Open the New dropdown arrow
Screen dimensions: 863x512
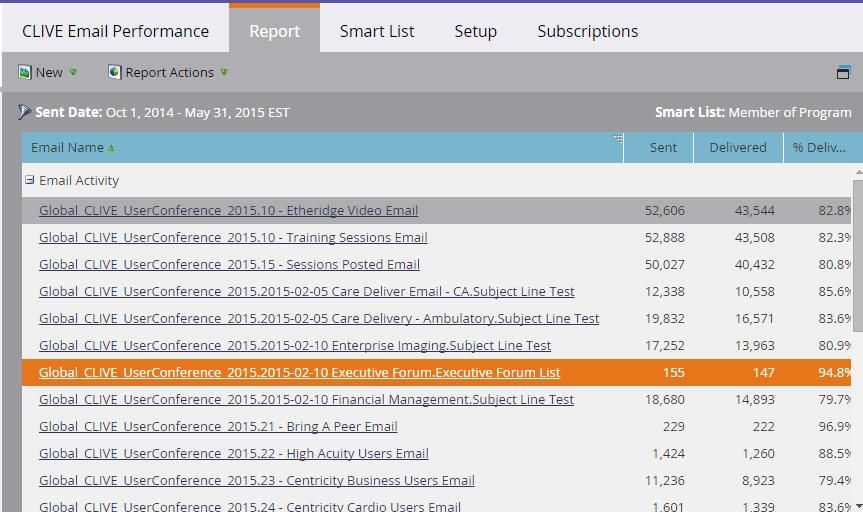(x=73, y=72)
